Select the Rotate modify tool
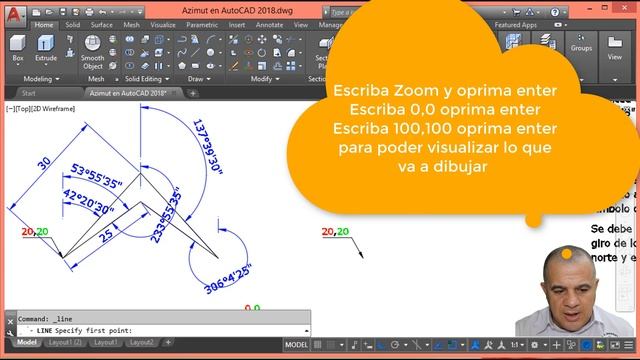640x360 pixels. pyautogui.click(x=262, y=52)
